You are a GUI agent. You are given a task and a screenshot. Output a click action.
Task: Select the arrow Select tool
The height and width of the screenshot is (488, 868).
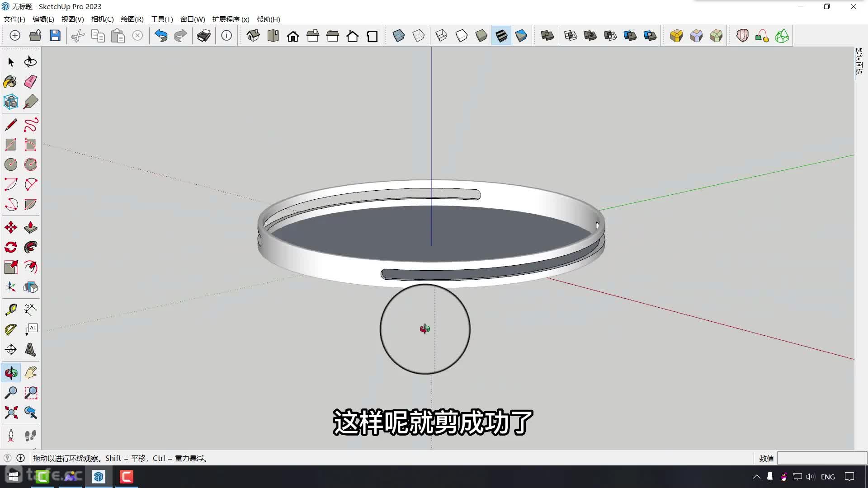click(x=11, y=62)
